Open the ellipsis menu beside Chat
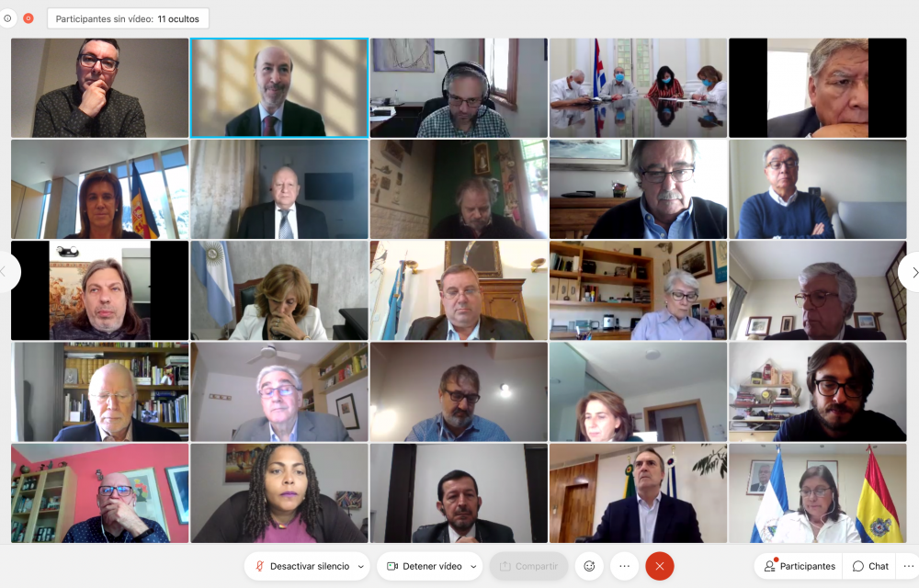Screen dimensions: 919x588 tap(909, 566)
